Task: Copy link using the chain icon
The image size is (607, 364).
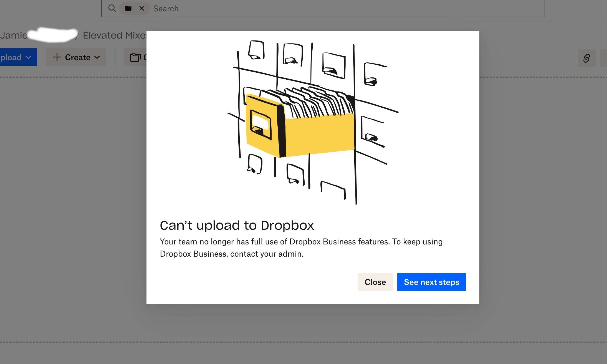Action: 586,58
